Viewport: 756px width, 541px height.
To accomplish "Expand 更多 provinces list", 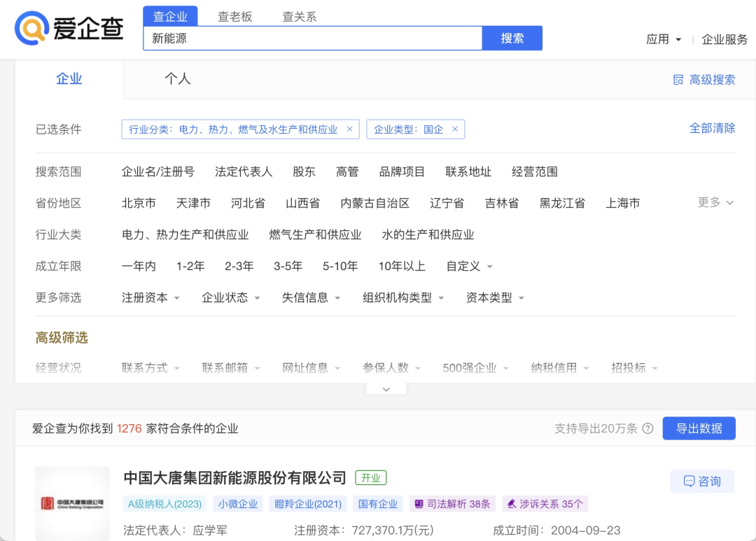I will (715, 203).
